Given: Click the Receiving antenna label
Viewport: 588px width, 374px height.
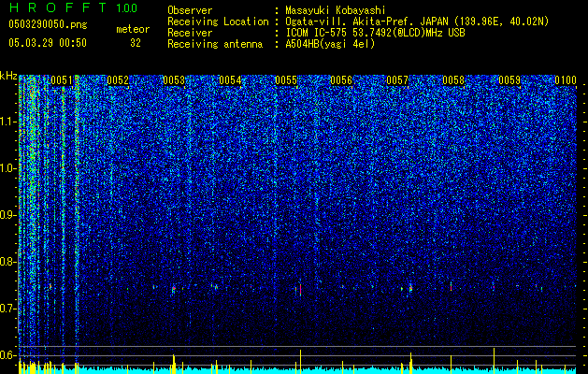Looking at the screenshot, I should (x=215, y=44).
